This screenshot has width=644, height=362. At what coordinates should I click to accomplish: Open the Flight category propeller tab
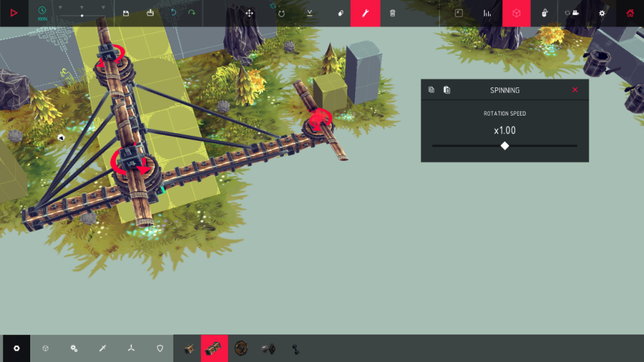point(130,348)
